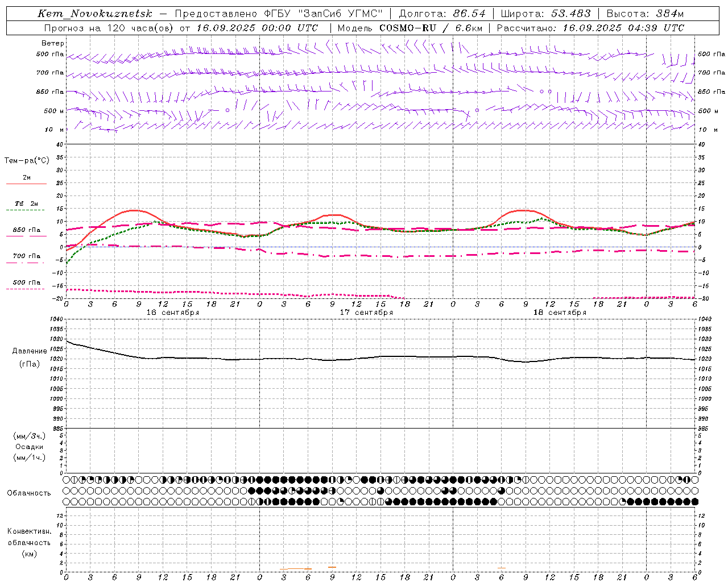The image size is (728, 582).
Task: Click the Kem_Novokuznetsk station title
Action: point(95,14)
